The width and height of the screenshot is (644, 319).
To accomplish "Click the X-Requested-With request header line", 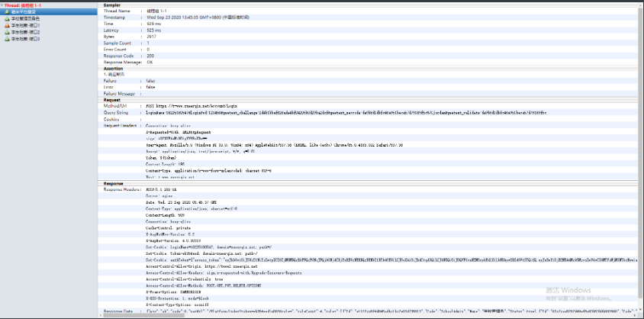I will [x=178, y=132].
